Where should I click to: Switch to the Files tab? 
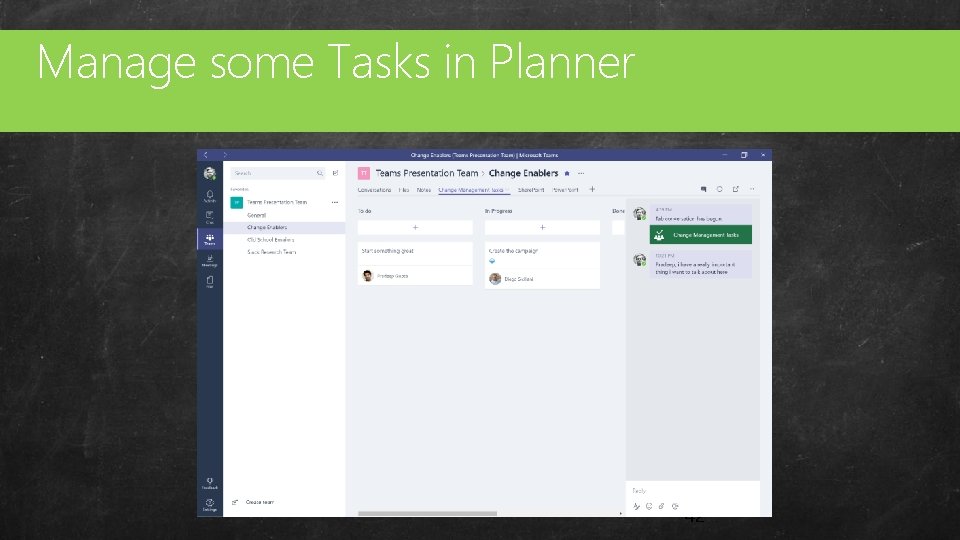pyautogui.click(x=403, y=190)
